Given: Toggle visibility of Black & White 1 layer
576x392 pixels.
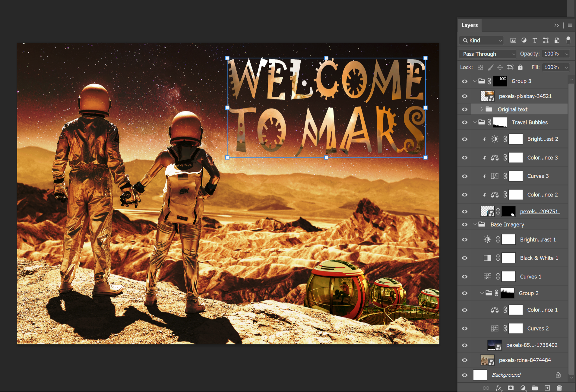Looking at the screenshot, I should pyautogui.click(x=465, y=258).
